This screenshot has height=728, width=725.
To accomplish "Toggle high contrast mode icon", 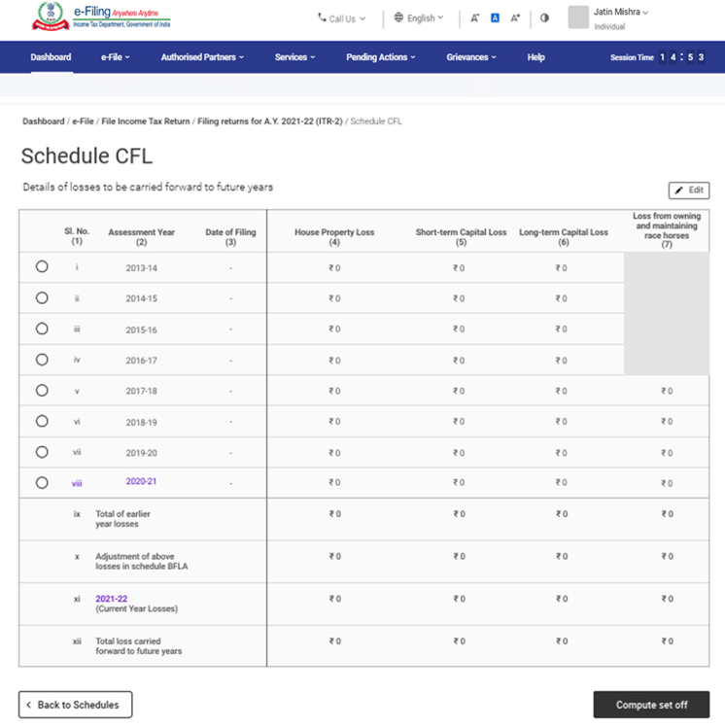I will pyautogui.click(x=544, y=17).
